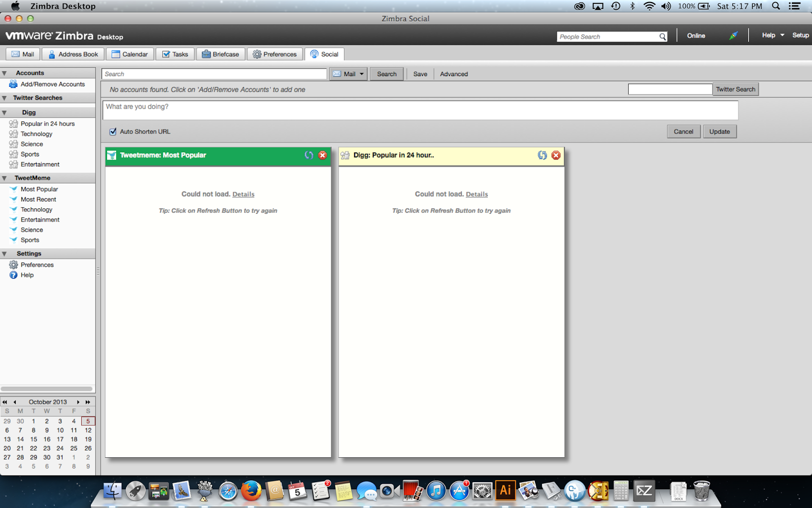Viewport: 812px width, 508px height.
Task: Switch to the Address Book tab
Action: (73, 54)
